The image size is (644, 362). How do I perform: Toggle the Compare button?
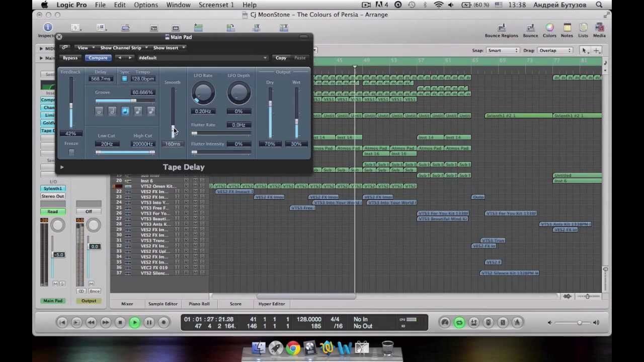[x=98, y=58]
